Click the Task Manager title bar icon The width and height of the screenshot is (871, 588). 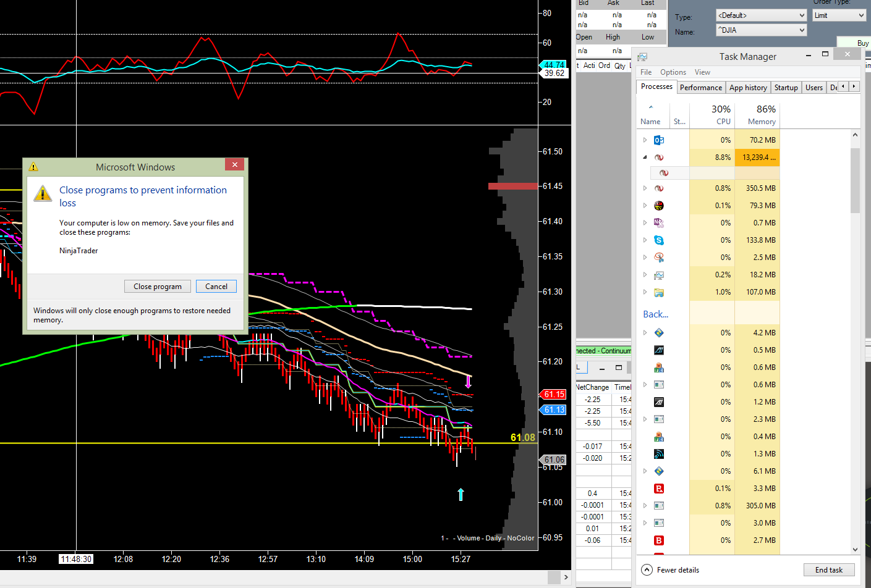click(x=642, y=57)
